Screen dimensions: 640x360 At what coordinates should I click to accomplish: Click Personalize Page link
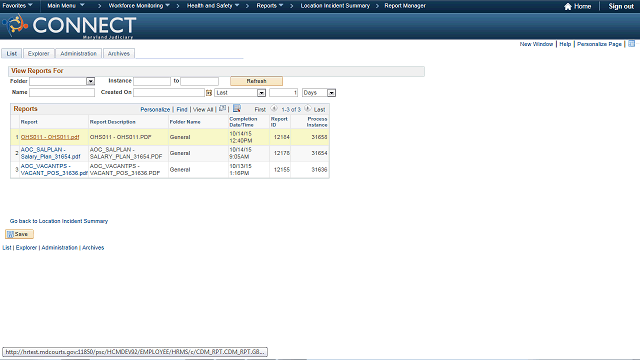(599, 44)
